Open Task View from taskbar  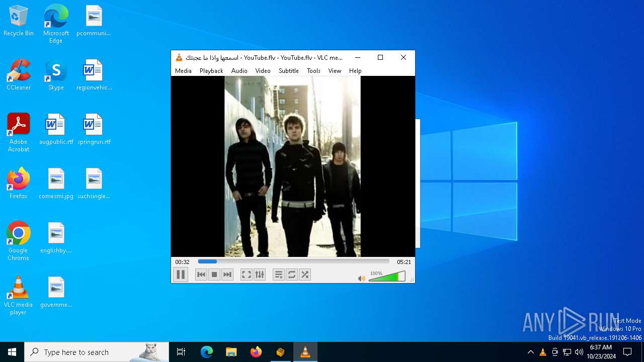pos(181,352)
